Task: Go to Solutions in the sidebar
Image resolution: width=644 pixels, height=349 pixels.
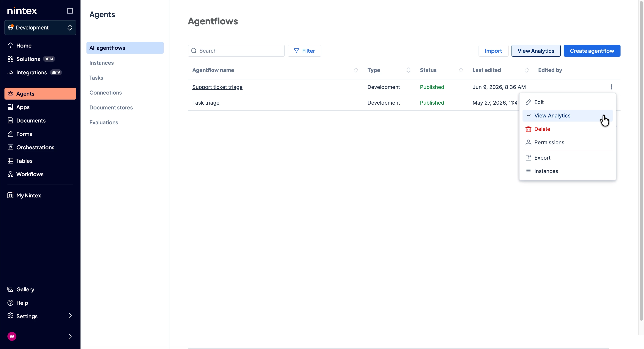Action: [40, 59]
